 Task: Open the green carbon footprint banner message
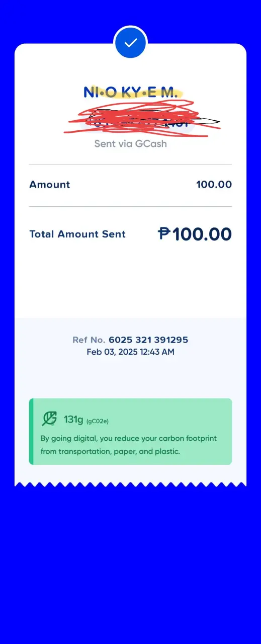(131, 432)
